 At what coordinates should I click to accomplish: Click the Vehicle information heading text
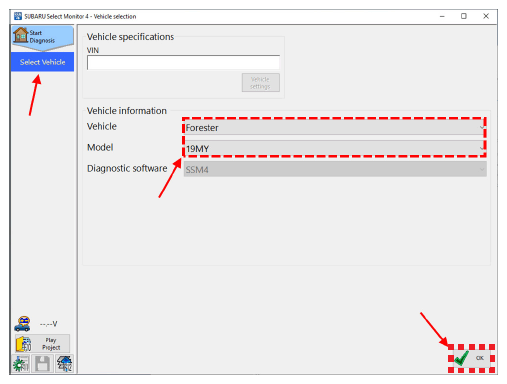[127, 111]
